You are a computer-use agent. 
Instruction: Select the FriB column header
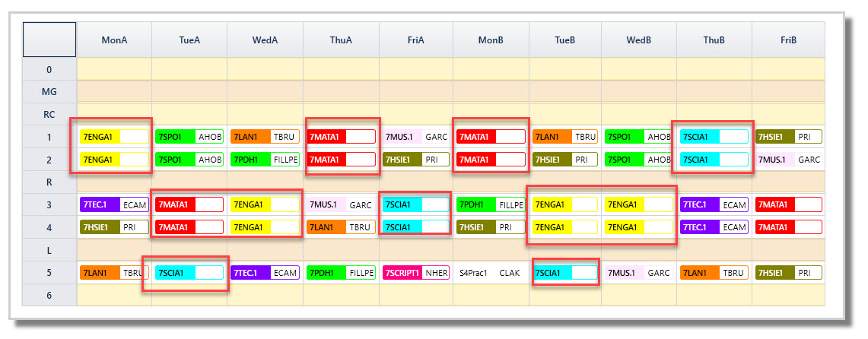pos(788,40)
